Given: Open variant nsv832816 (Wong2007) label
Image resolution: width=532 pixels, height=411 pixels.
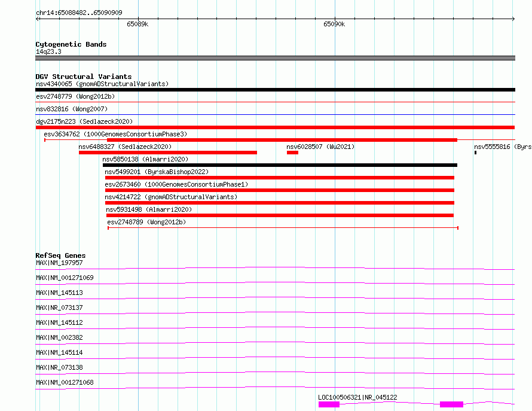Looking at the screenshot, I should pyautogui.click(x=72, y=109).
